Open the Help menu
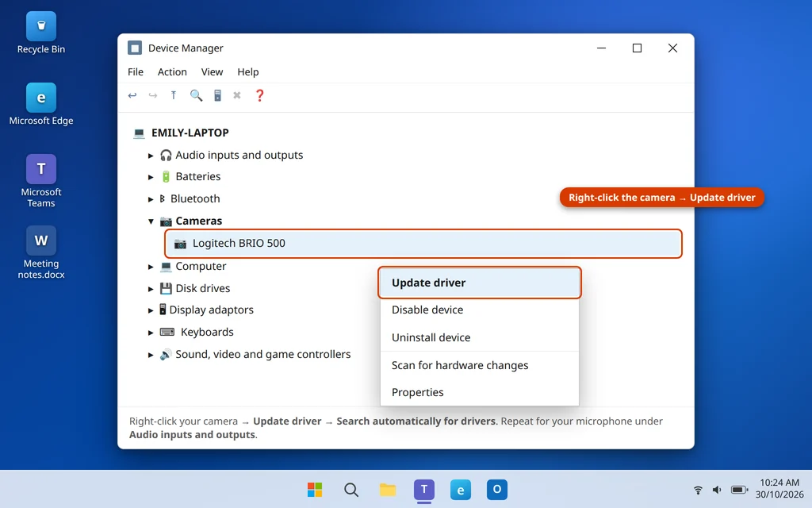 (x=247, y=72)
